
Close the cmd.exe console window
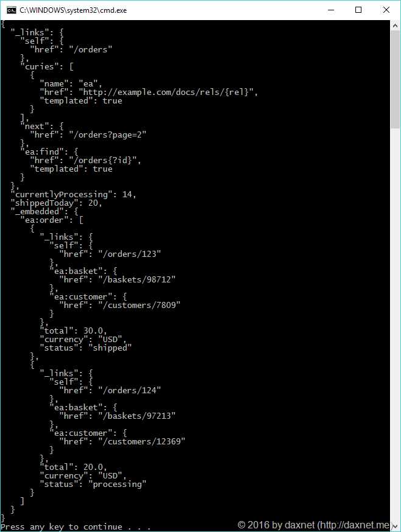point(386,10)
